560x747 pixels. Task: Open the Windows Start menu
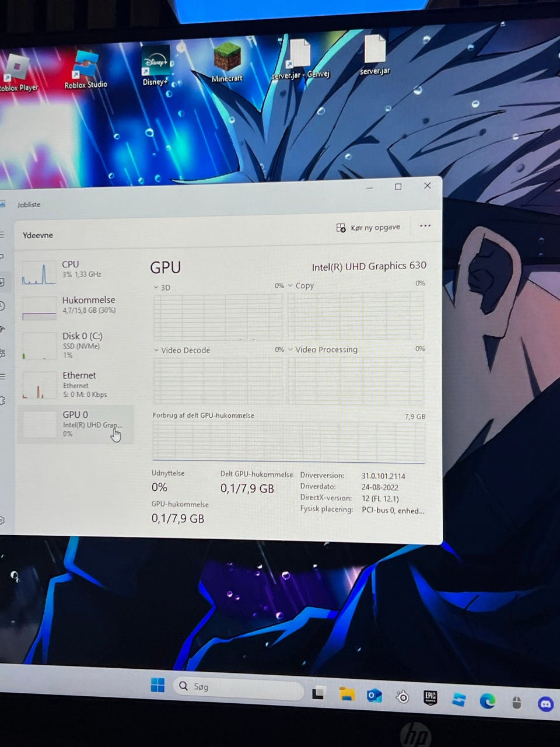[157, 685]
